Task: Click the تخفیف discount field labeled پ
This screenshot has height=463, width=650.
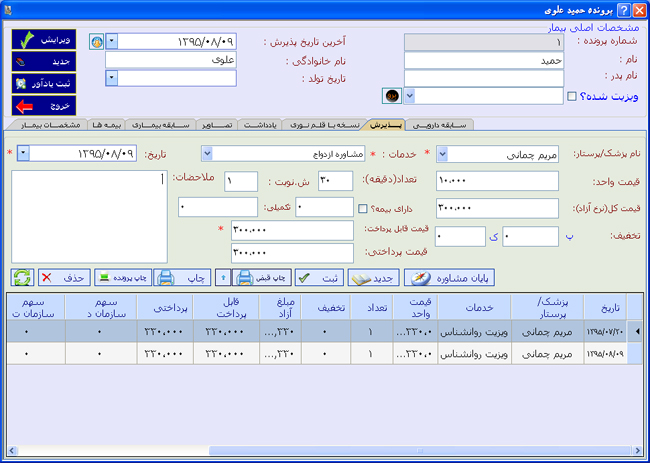Action: pos(530,237)
